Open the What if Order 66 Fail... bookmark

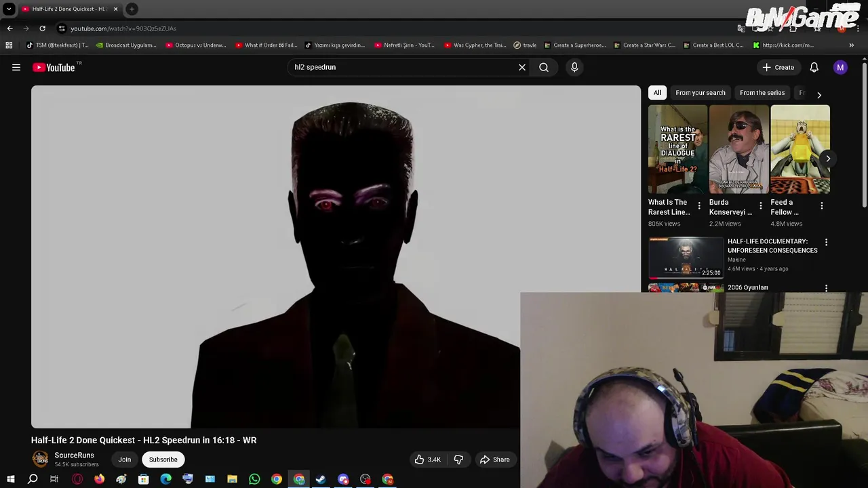coord(265,45)
